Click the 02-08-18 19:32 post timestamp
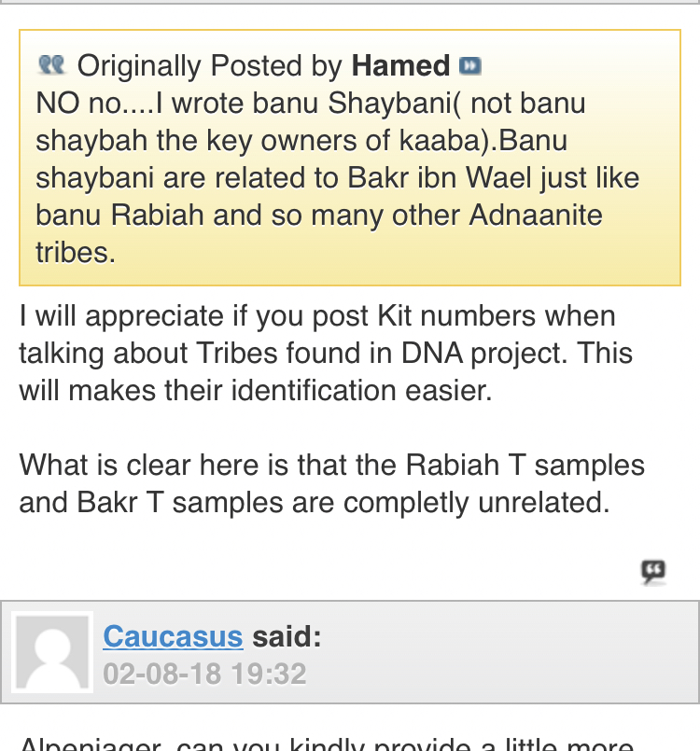 pos(204,674)
